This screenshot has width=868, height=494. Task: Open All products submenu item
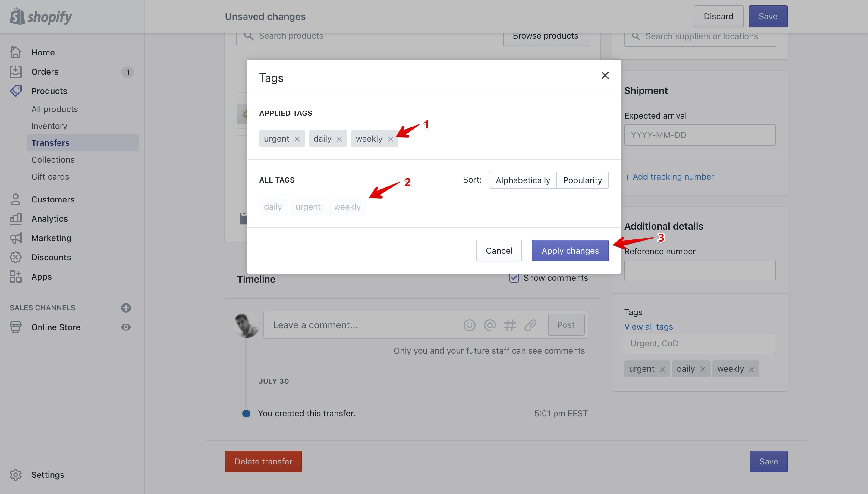(55, 109)
